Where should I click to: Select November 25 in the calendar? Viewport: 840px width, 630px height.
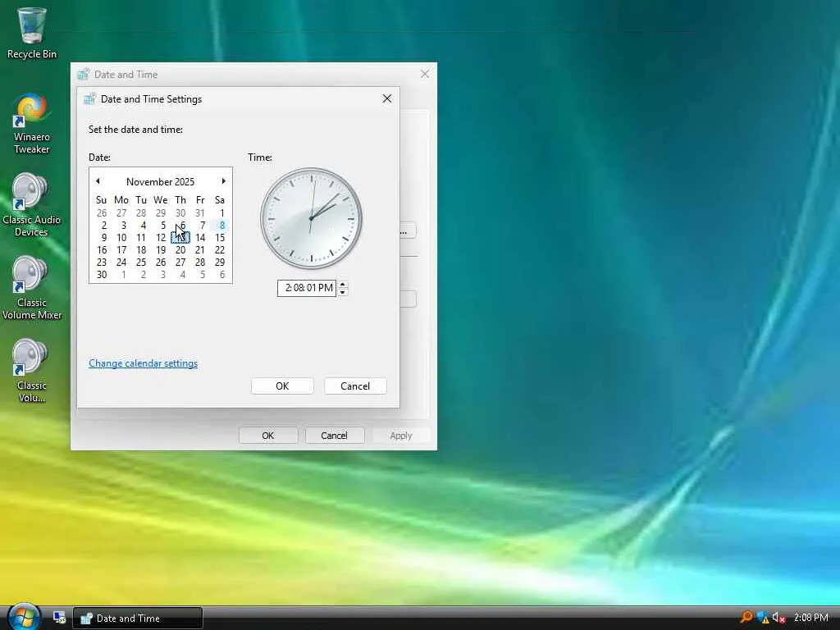click(141, 262)
